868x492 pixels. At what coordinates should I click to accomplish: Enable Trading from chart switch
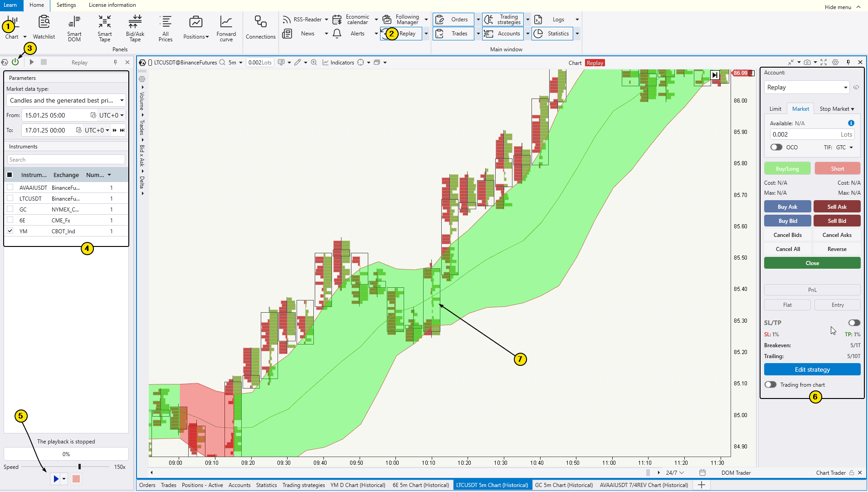pos(770,384)
